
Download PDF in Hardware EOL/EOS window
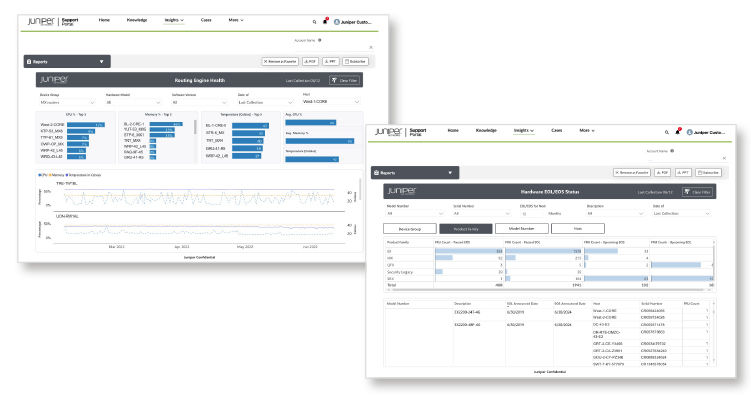coord(663,172)
